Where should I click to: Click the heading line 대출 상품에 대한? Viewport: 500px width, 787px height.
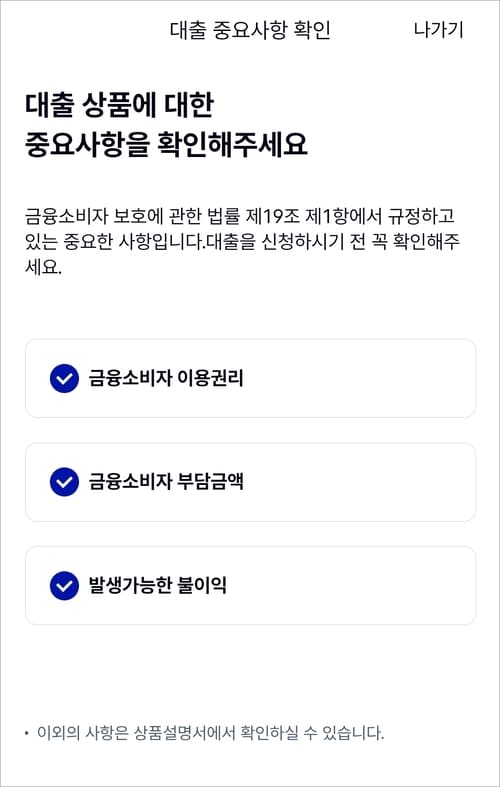(x=119, y=106)
